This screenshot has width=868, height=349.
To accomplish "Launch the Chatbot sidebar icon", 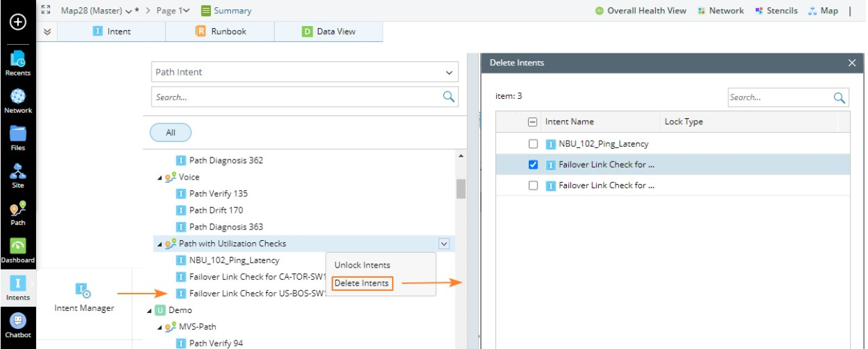I will tap(18, 324).
